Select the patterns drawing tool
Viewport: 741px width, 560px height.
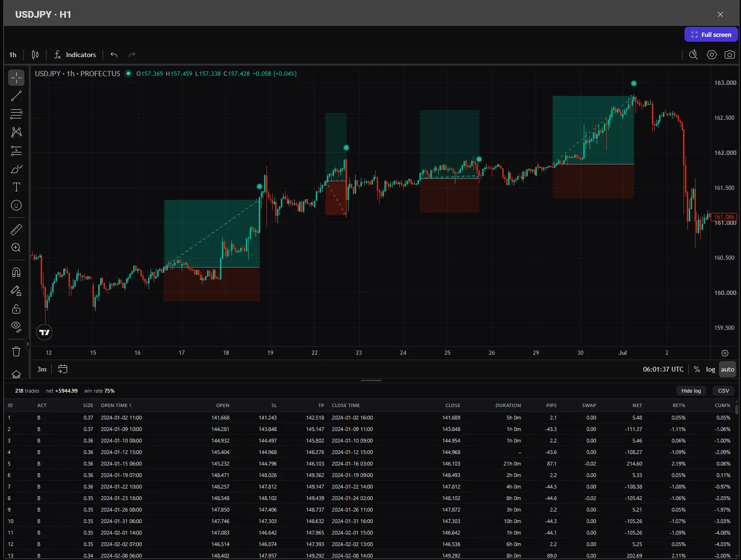[x=16, y=132]
